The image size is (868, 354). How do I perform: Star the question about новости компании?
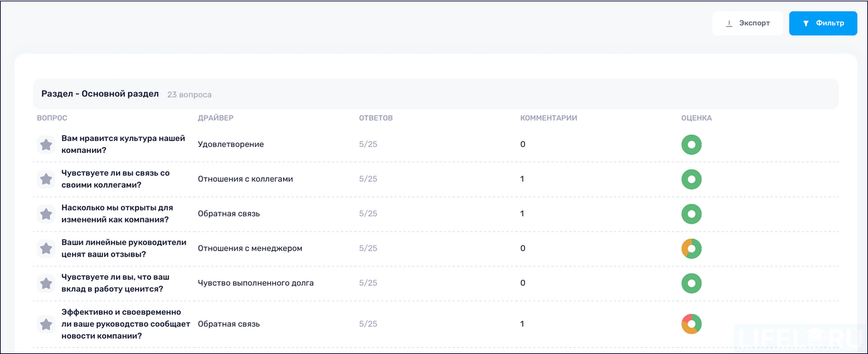[x=46, y=324]
